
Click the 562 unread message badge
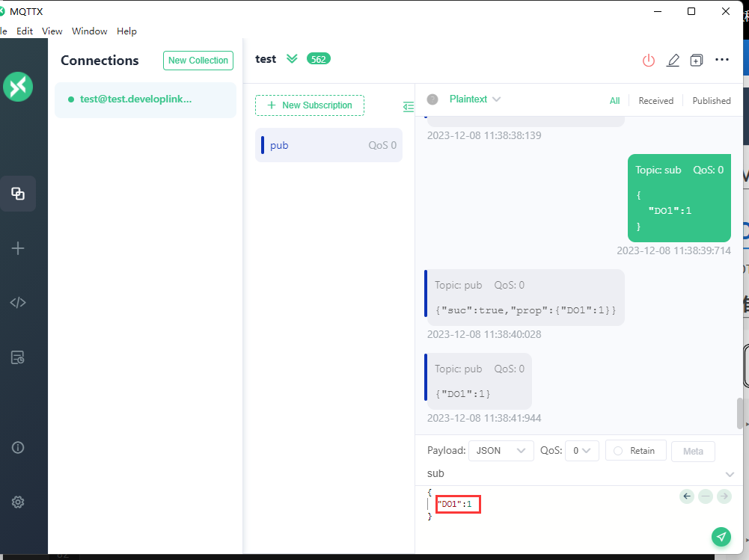point(319,59)
